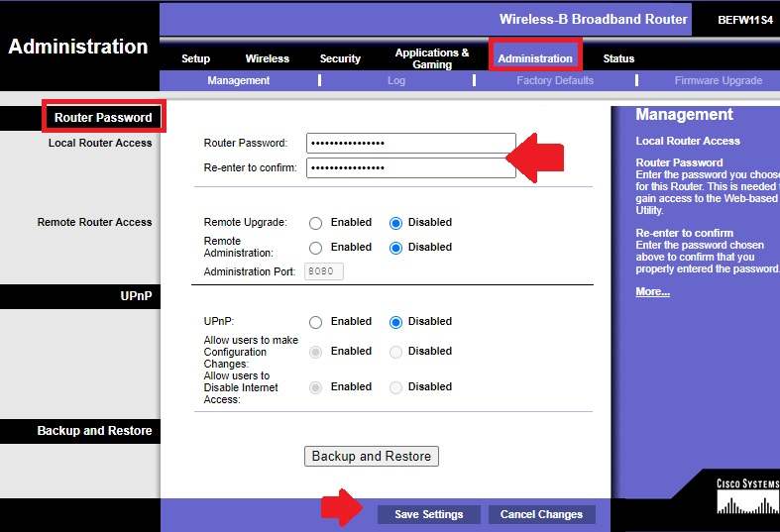The height and width of the screenshot is (532, 780).
Task: Switch to the Wireless tab
Action: click(x=267, y=58)
